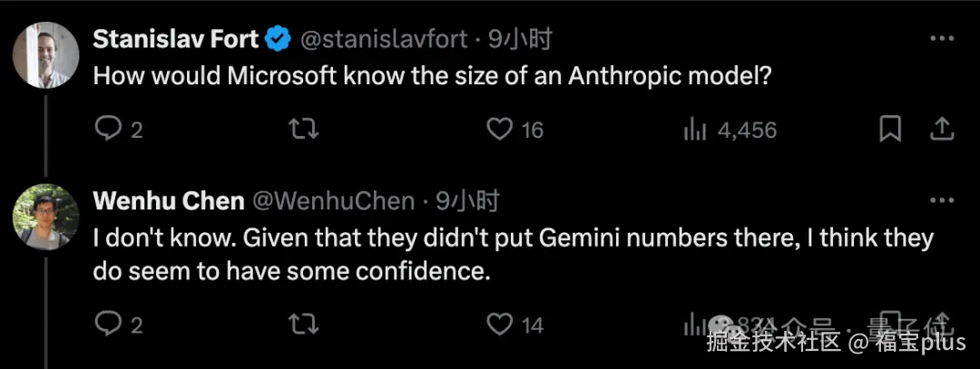Viewport: 980px width, 369px height.
Task: Open more options on Wenhu Chen's tweet
Action: tap(943, 201)
